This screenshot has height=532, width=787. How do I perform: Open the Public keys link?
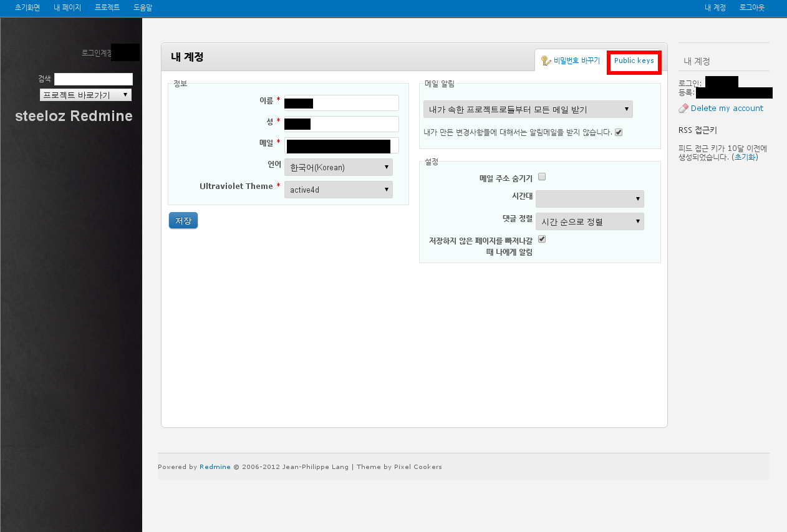tap(634, 61)
